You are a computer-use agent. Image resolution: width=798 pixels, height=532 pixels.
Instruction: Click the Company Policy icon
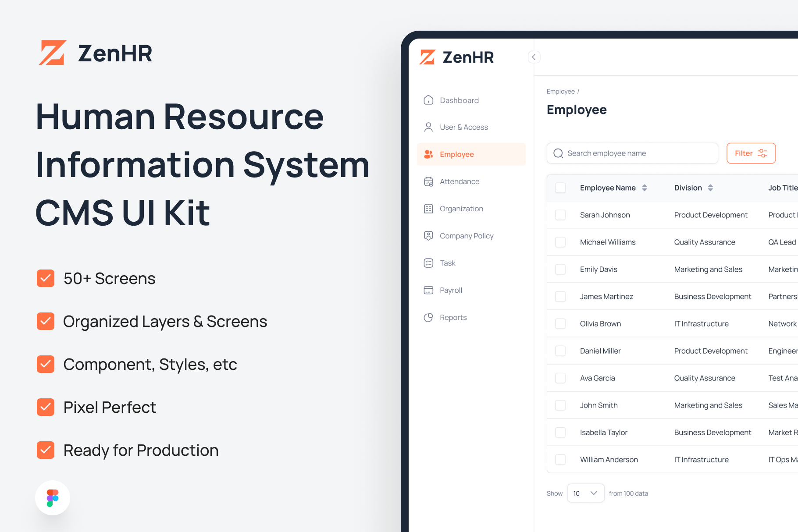(428, 236)
